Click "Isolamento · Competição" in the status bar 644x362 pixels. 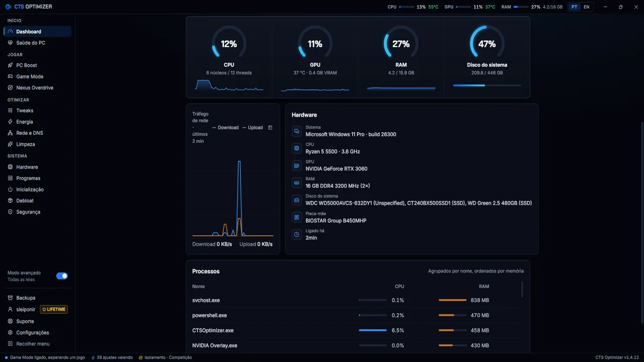(166, 357)
